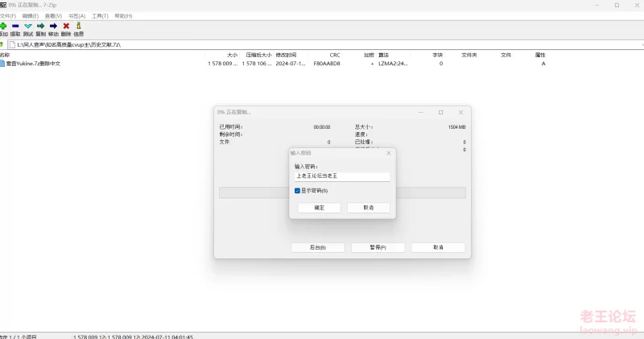Click the up-folder icon beside address bar
This screenshot has width=644, height=339.
2,44
